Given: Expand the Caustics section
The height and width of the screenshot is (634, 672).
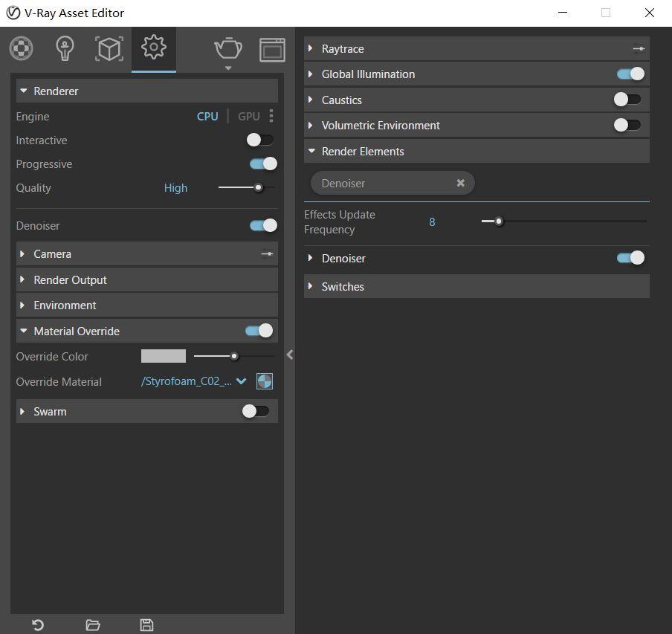Looking at the screenshot, I should pyautogui.click(x=476, y=100).
